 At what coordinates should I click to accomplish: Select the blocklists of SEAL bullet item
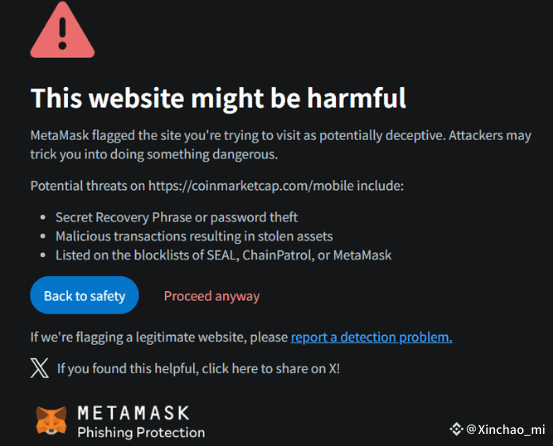[223, 255]
